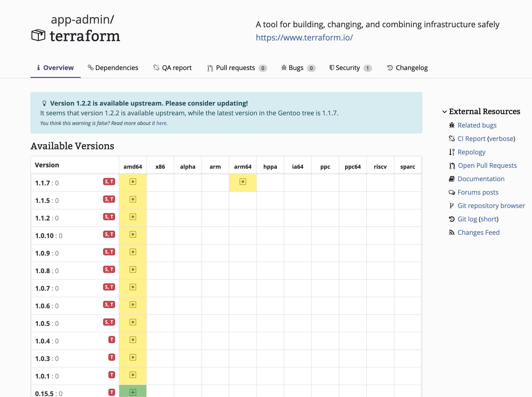Click amd64 testing marker for version 1.0.4
The image size is (532, 397).
tap(133, 340)
